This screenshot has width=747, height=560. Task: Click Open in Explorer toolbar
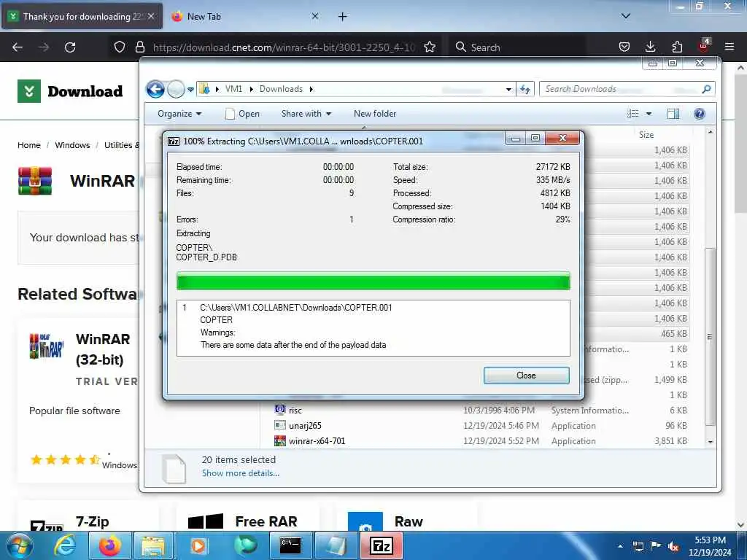point(242,114)
